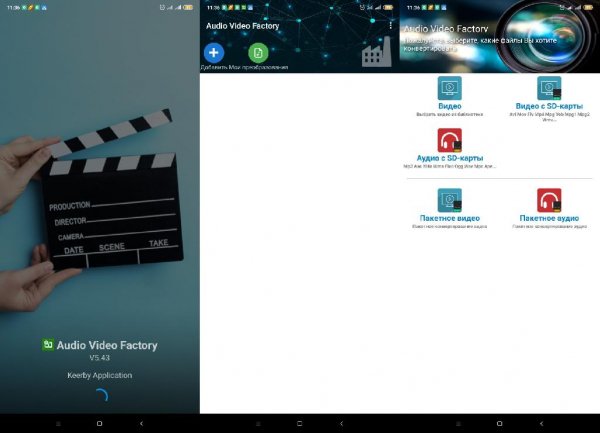Click the clapperboard image on splash screen
This screenshot has width=600, height=433.
[x=111, y=190]
